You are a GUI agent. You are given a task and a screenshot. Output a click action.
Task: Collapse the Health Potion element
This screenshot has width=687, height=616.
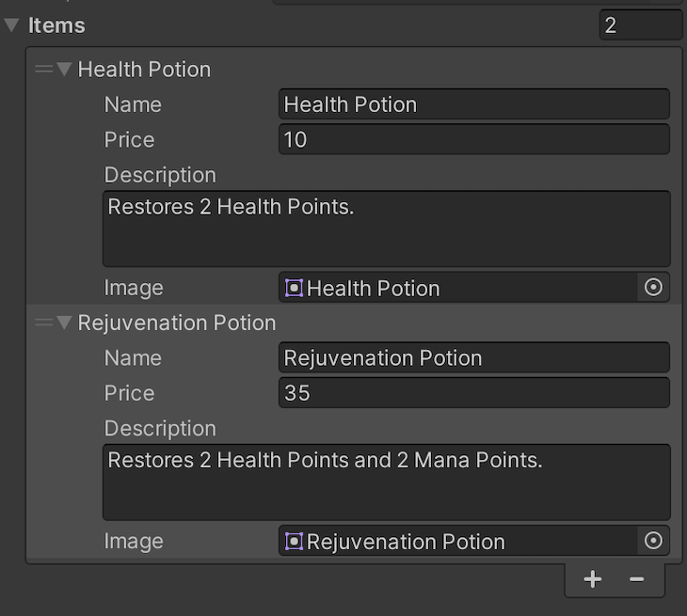coord(64,69)
